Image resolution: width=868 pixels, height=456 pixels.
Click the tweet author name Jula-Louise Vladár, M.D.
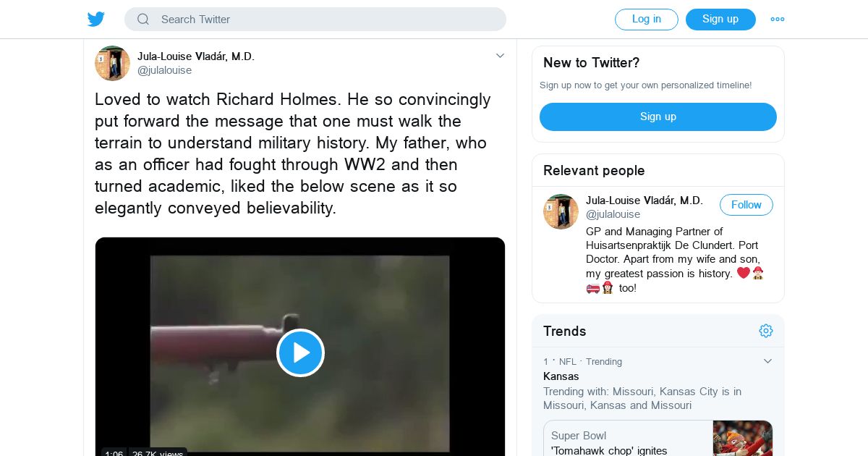[196, 56]
